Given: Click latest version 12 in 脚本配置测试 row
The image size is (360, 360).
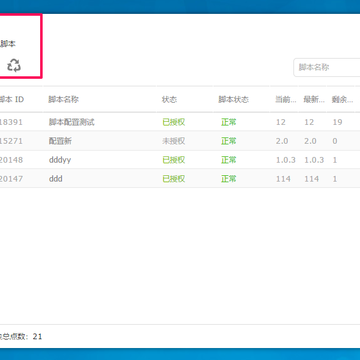Looking at the screenshot, I should 309,122.
